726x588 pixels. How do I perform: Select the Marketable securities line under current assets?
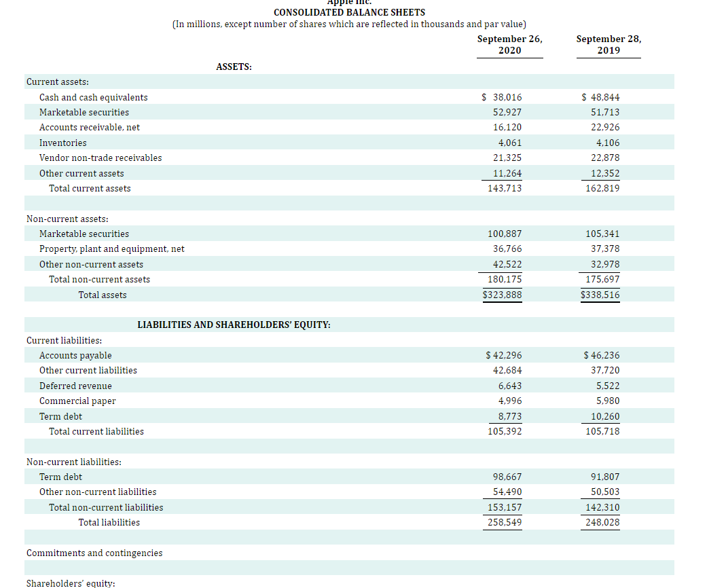pyautogui.click(x=84, y=112)
